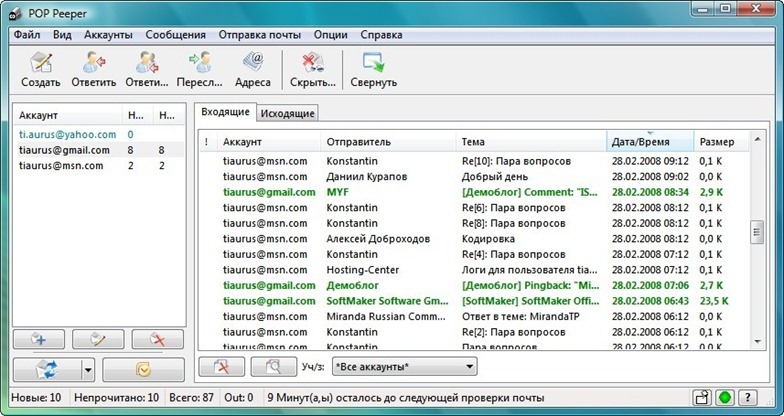Click the lock icon in status bar
Image resolution: width=784 pixels, height=416 pixels.
[702, 398]
